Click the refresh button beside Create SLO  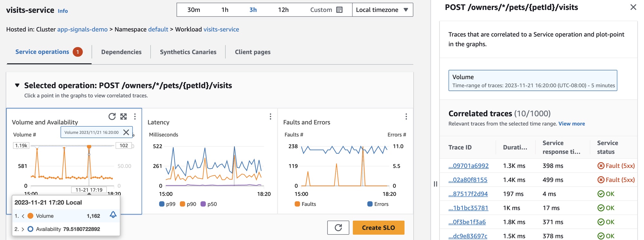338,228
